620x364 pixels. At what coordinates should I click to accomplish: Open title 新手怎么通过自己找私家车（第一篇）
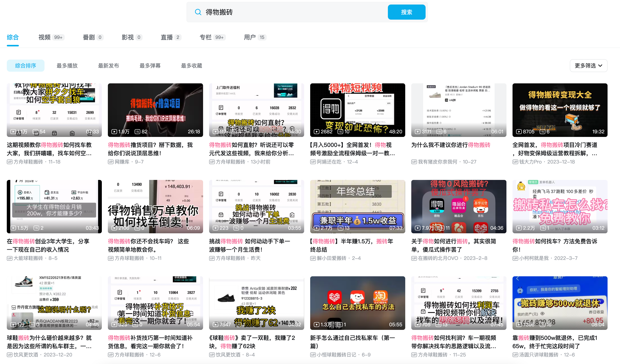point(352,342)
